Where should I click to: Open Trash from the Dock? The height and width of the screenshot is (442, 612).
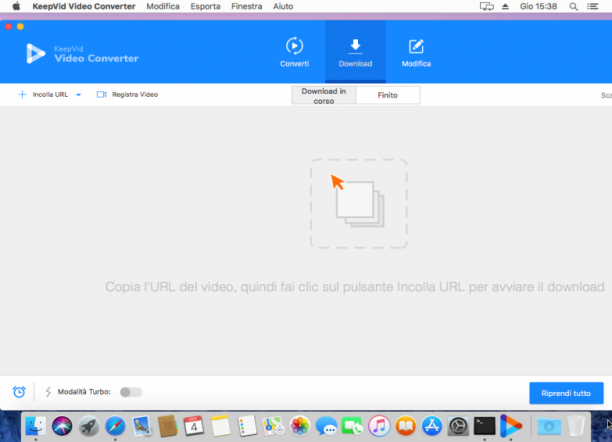pyautogui.click(x=576, y=426)
